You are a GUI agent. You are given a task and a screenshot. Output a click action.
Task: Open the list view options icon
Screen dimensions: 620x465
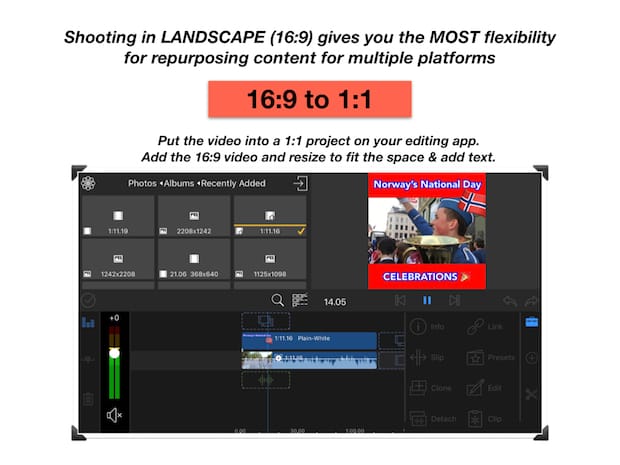pos(299,300)
